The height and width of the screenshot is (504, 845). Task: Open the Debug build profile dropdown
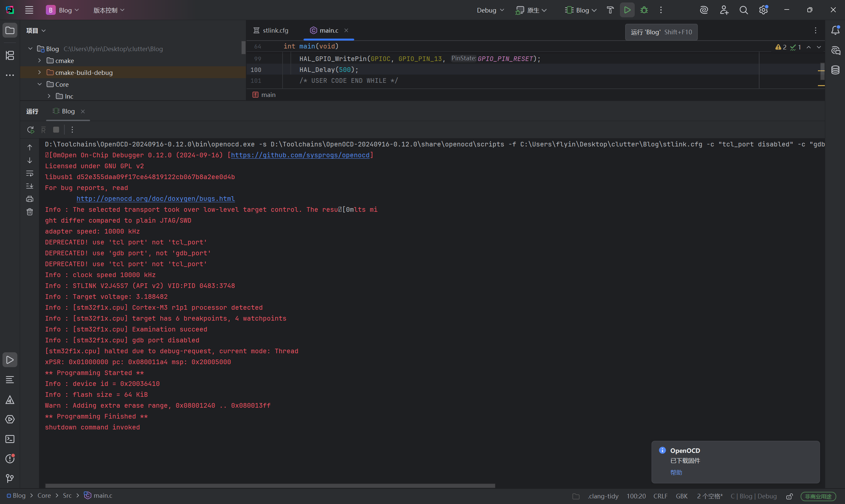[x=490, y=10]
